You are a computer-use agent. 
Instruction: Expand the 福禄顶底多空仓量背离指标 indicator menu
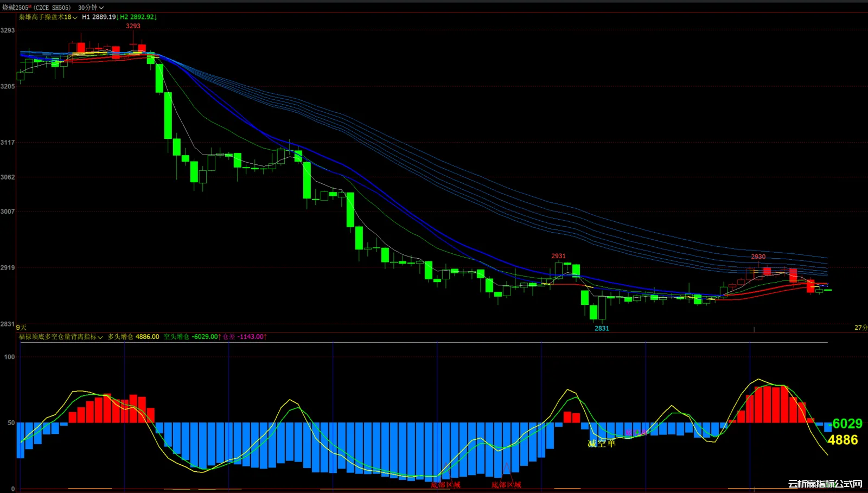pos(61,337)
